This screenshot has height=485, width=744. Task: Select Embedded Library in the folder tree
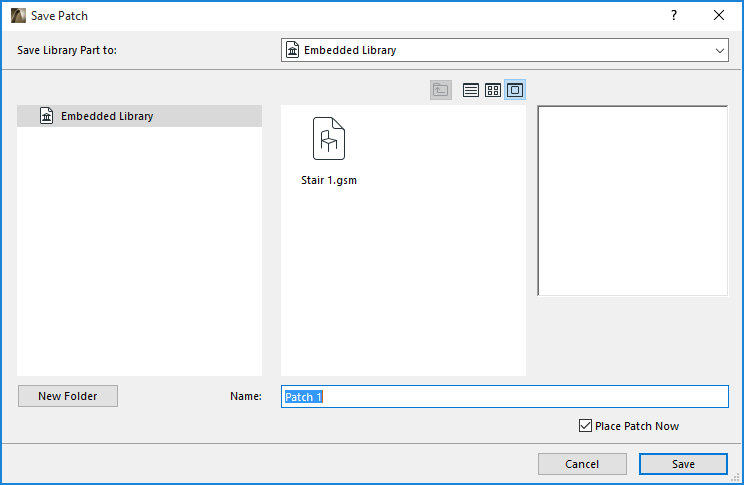[x=140, y=116]
